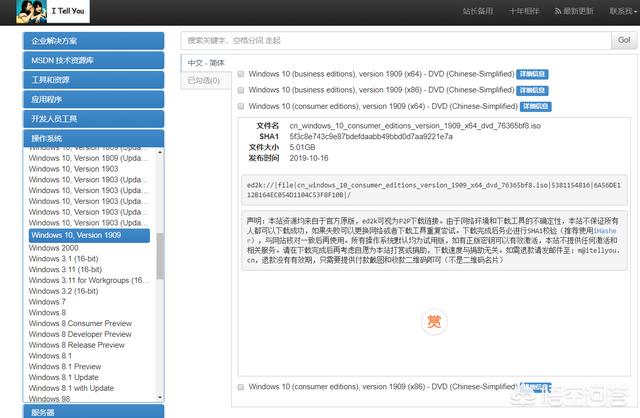Image resolution: width=640 pixels, height=418 pixels.
Task: Show 详细信息 for business editions x64
Action: [x=532, y=74]
